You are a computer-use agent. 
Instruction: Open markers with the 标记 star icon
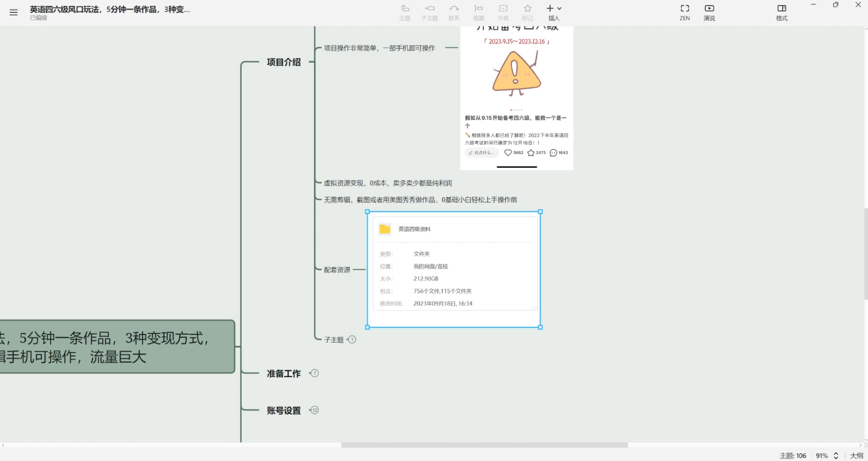tap(527, 12)
